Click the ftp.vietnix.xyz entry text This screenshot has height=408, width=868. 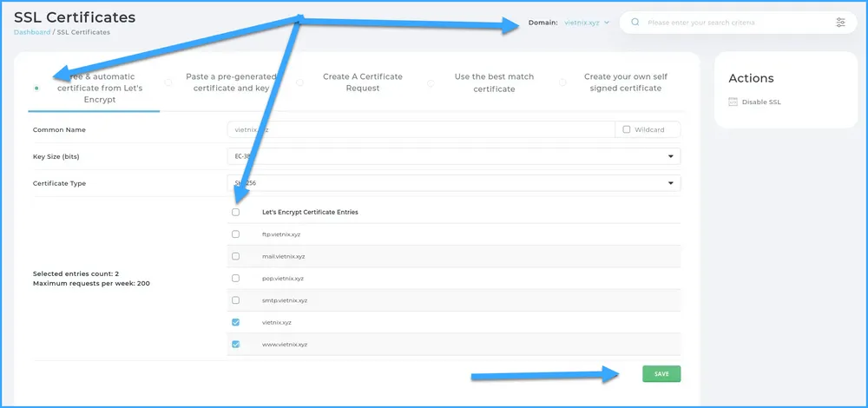point(281,234)
